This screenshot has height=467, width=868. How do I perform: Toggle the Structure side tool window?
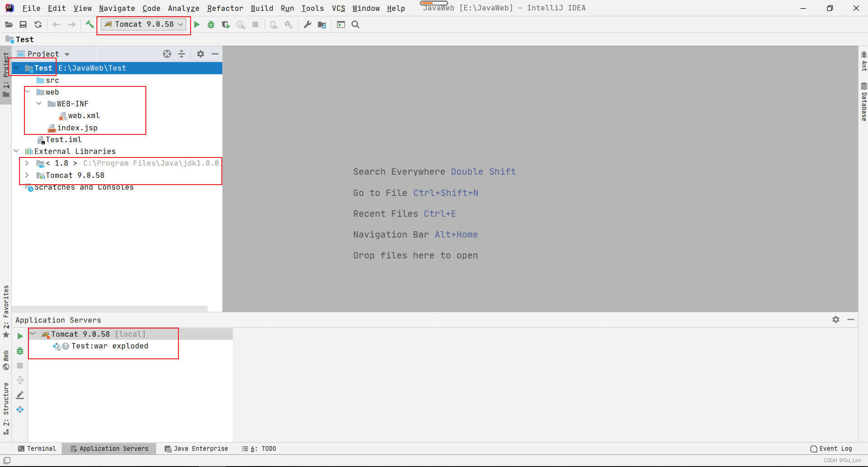click(6, 409)
